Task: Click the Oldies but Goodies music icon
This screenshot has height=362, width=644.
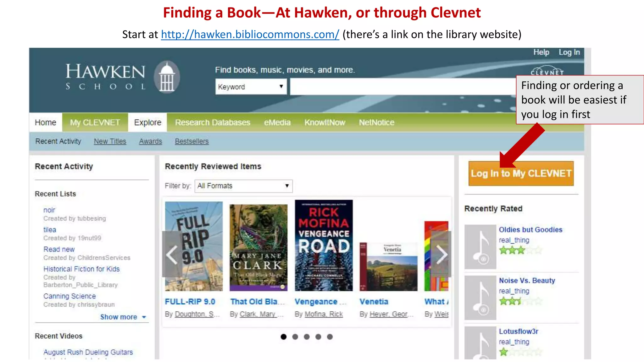Action: [480, 247]
